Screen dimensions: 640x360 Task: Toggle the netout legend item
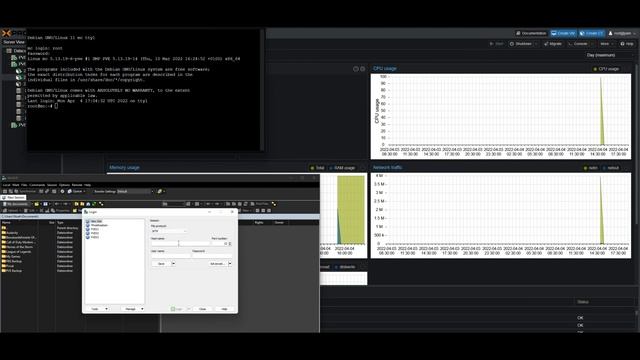[611, 168]
